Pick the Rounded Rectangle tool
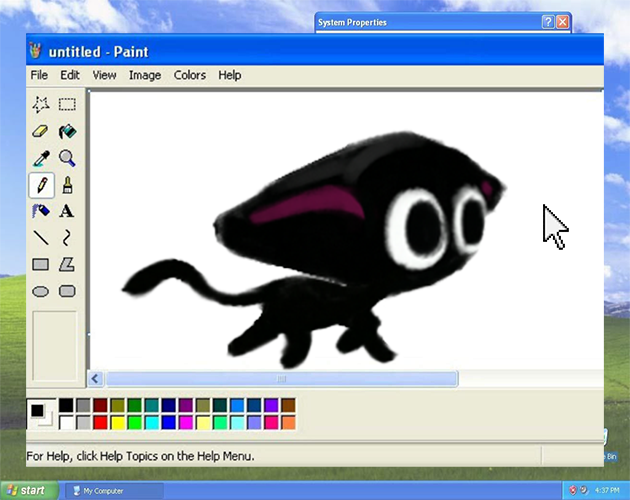630x500 pixels. 67,291
